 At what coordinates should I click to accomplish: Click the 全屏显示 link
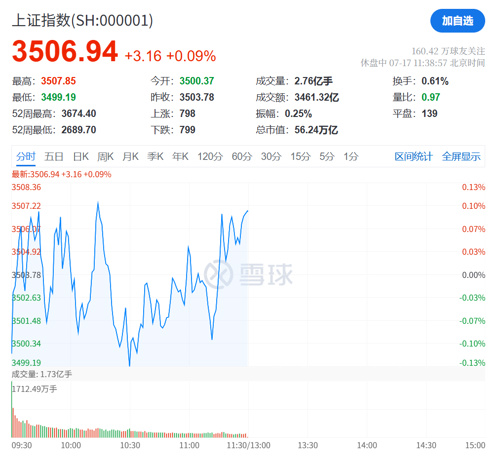[461, 156]
